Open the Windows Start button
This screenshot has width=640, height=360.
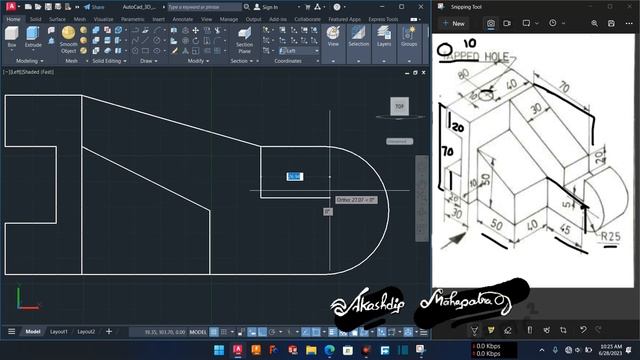[219, 350]
